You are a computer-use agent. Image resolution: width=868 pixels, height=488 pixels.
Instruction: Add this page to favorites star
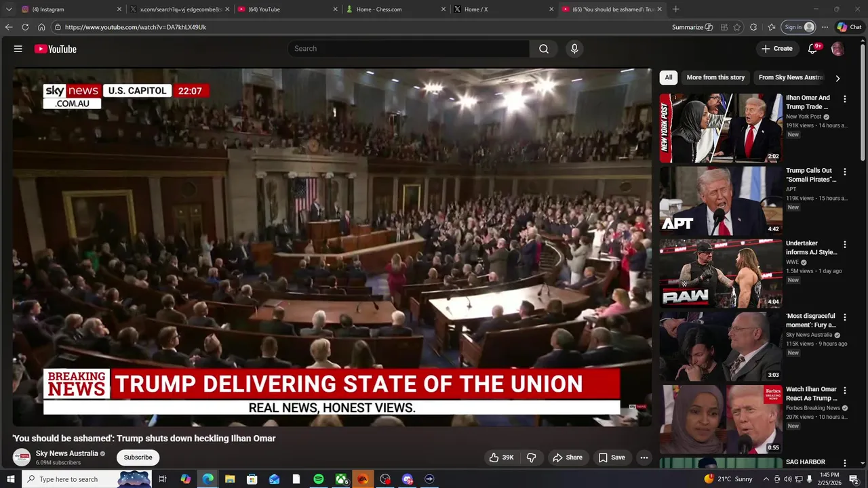click(x=737, y=27)
